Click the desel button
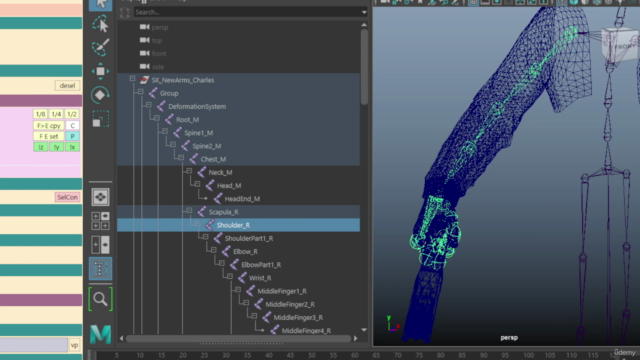Image resolution: width=640 pixels, height=360 pixels. tap(67, 85)
